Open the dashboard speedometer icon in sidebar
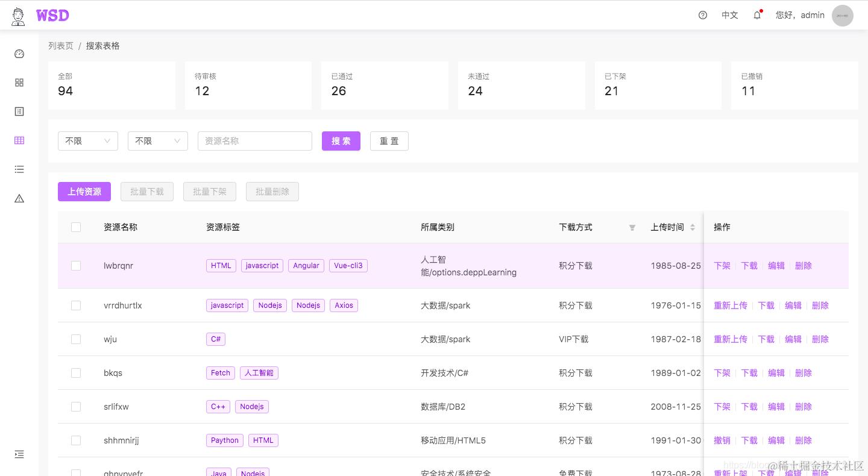 19,54
